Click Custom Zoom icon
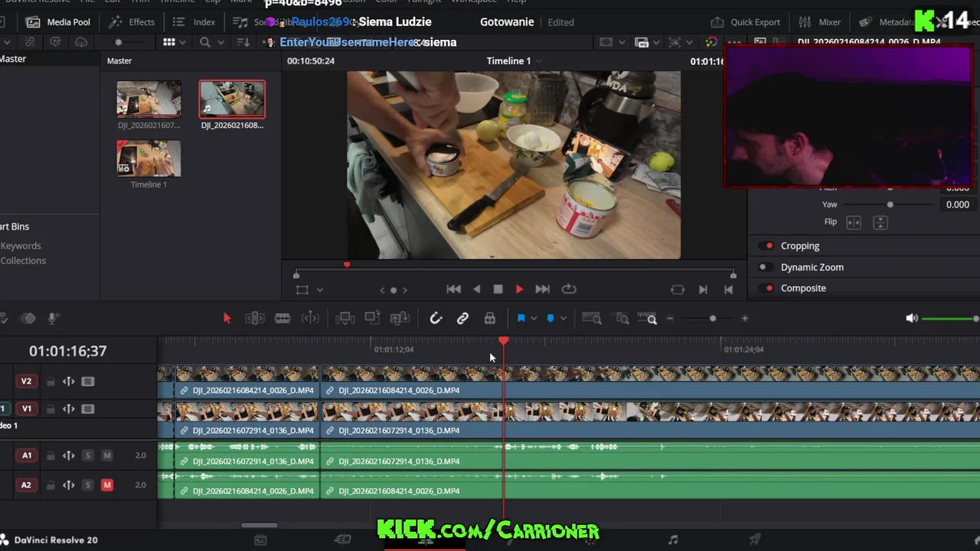The width and height of the screenshot is (980, 551). click(648, 318)
